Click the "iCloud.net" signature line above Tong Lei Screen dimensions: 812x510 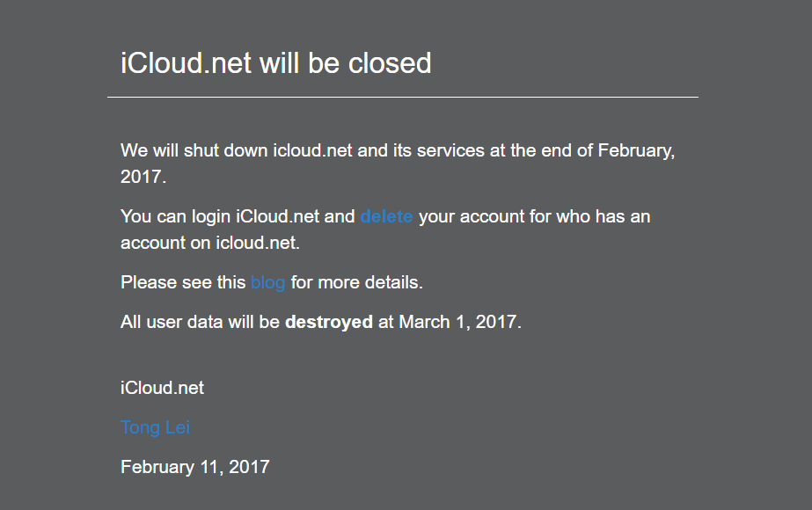[x=162, y=388]
